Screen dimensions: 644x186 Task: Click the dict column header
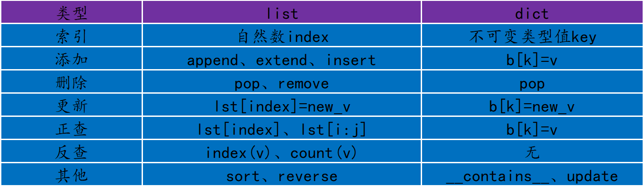[x=532, y=13]
